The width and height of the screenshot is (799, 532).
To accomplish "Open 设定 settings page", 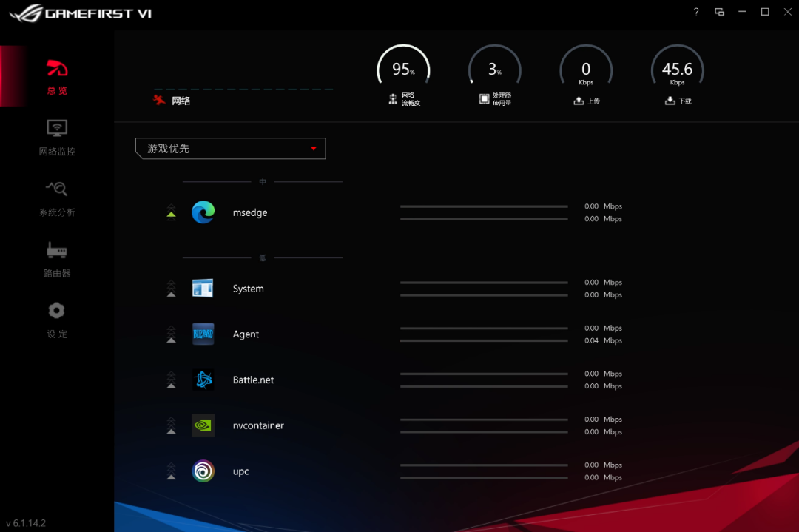I will pyautogui.click(x=56, y=320).
